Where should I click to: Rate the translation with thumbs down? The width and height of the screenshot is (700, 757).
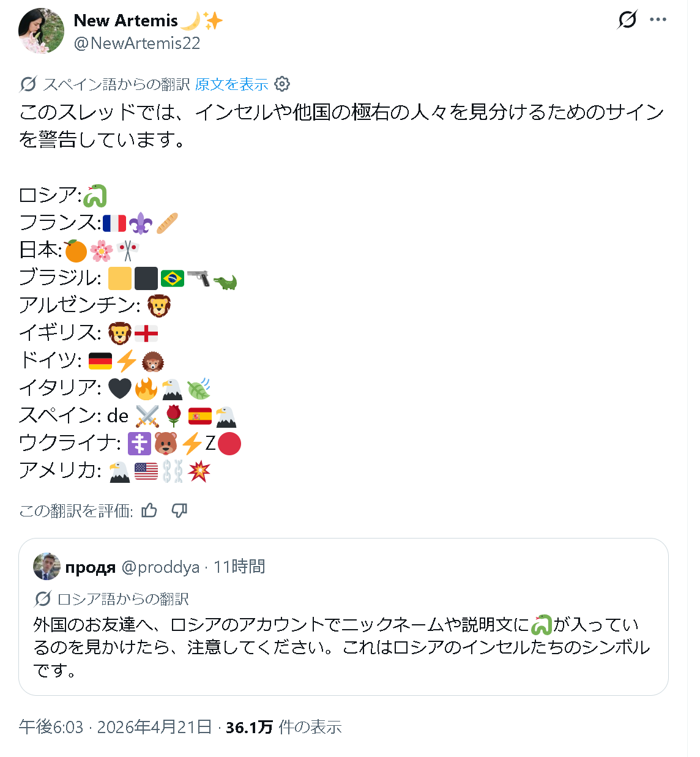(x=179, y=510)
